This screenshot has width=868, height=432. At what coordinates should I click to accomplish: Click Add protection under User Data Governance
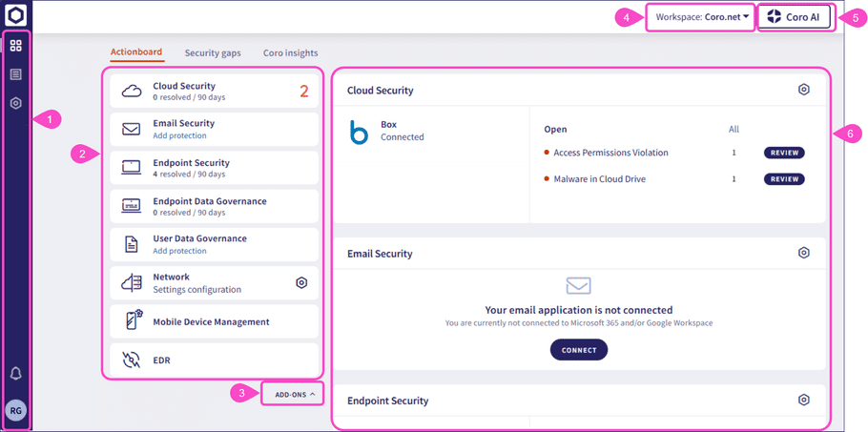click(179, 251)
